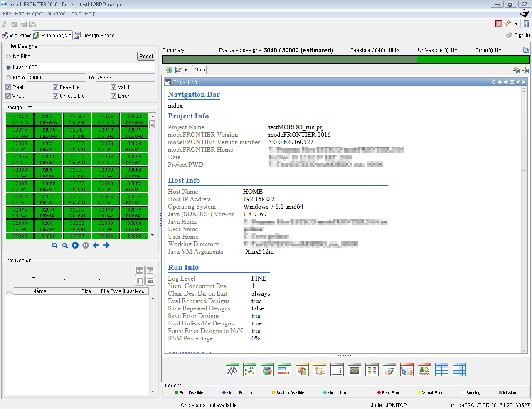
Task: Open the Project menu
Action: 35,14
